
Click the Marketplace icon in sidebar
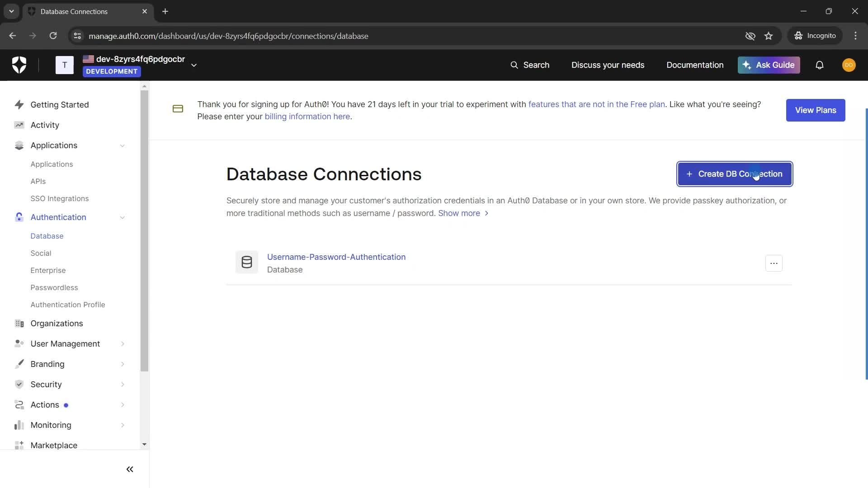tap(19, 446)
